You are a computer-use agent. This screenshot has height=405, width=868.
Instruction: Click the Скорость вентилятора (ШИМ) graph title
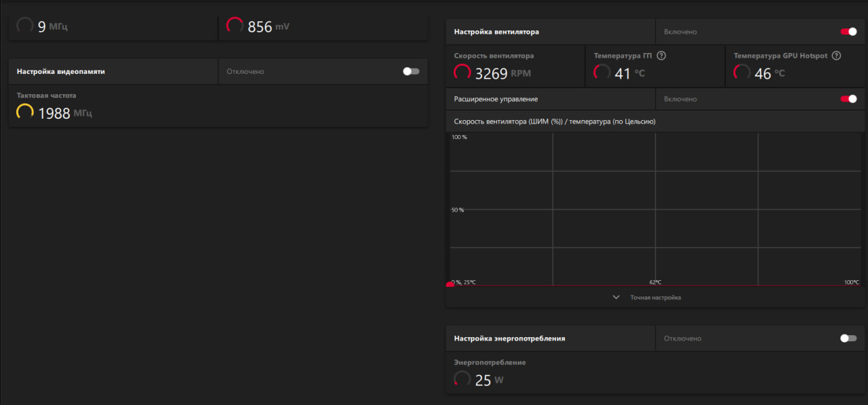point(555,121)
